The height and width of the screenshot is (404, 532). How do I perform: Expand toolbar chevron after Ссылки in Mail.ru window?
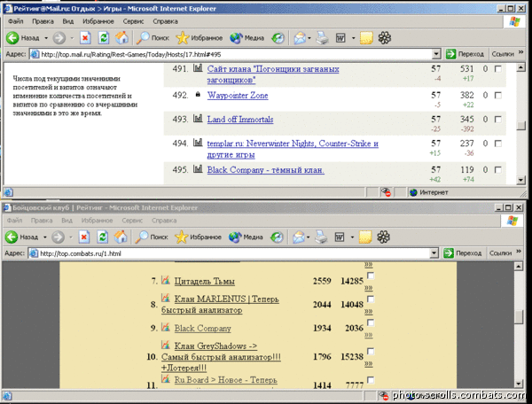point(520,52)
